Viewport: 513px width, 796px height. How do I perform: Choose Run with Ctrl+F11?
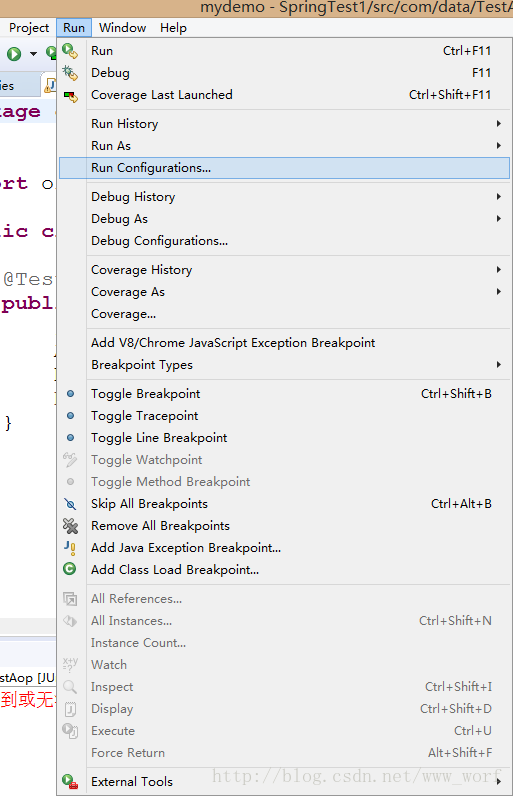pyautogui.click(x=284, y=51)
